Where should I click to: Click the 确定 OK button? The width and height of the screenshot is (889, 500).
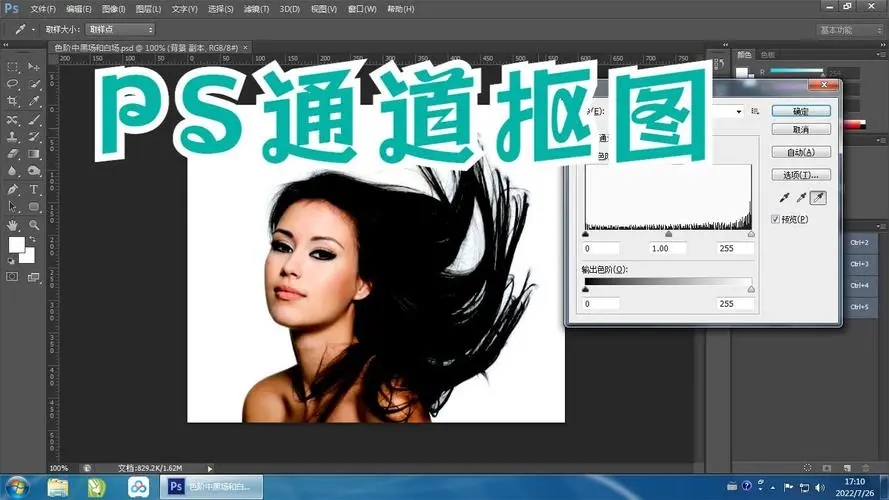[x=801, y=111]
